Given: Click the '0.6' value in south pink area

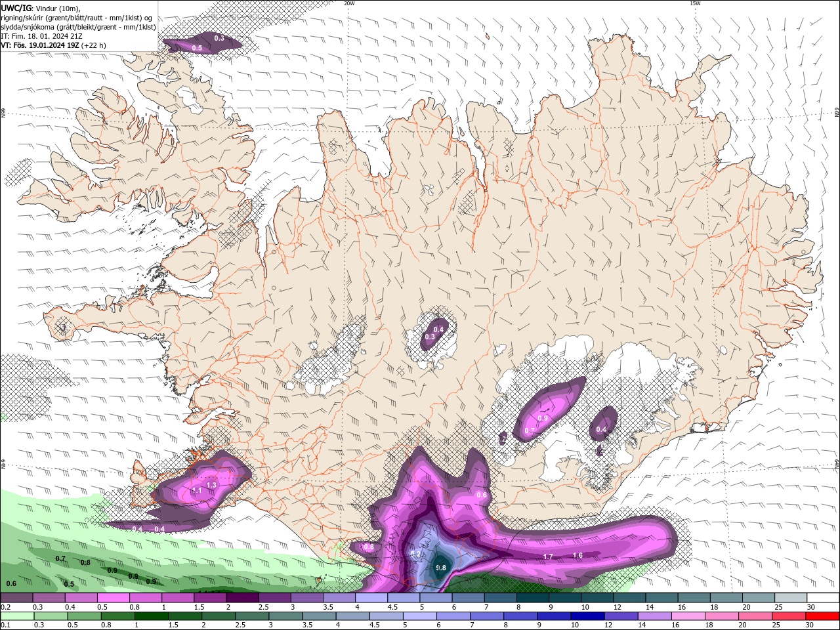Looking at the screenshot, I should click(481, 495).
